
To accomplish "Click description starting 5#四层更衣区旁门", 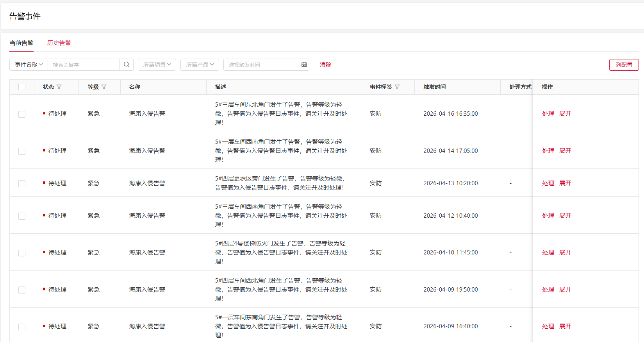I will click(x=280, y=183).
